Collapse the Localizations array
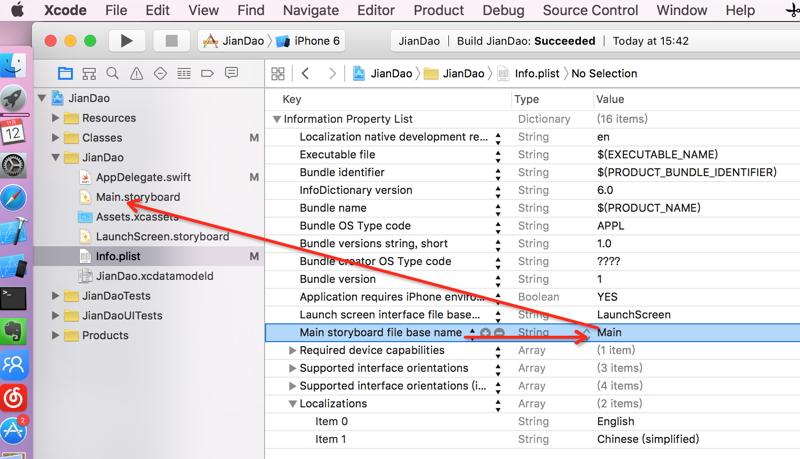The height and width of the screenshot is (459, 800). tap(292, 404)
